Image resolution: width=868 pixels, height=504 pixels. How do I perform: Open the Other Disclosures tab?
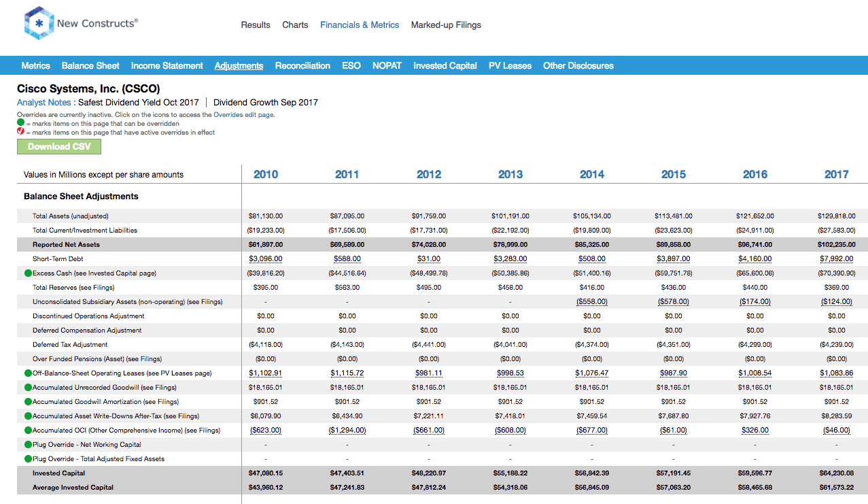(578, 66)
